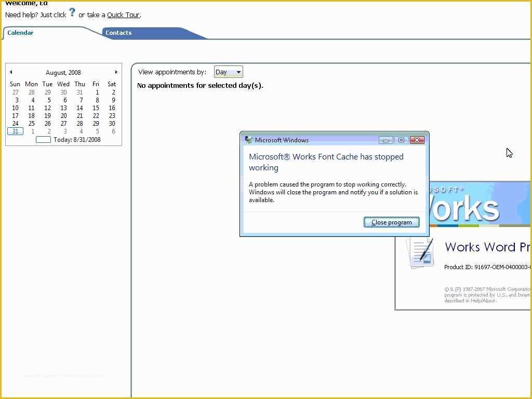
Task: Select August 1 in the calendar
Action: pos(97,92)
